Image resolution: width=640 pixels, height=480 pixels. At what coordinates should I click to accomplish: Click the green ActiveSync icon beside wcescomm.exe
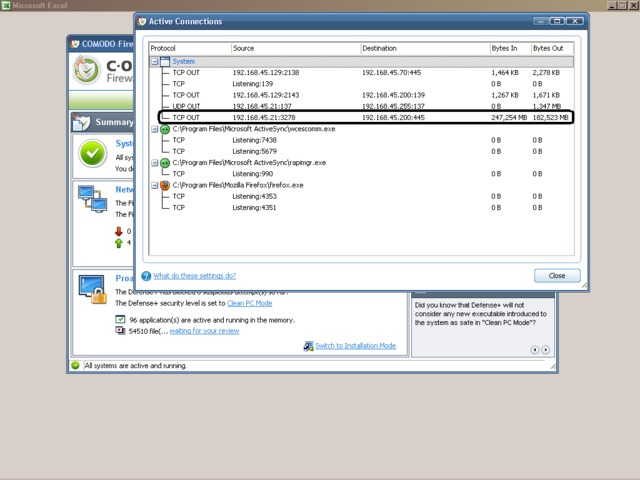(165, 129)
